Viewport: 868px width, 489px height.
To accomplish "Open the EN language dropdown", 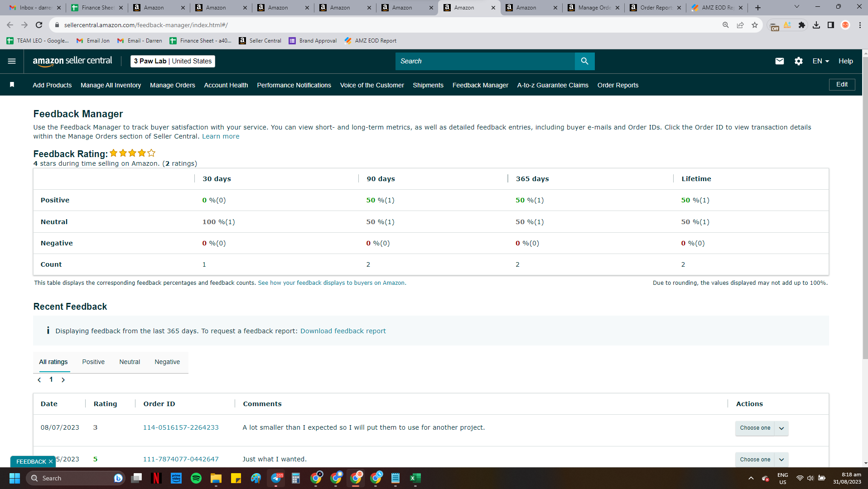I will 820,61.
